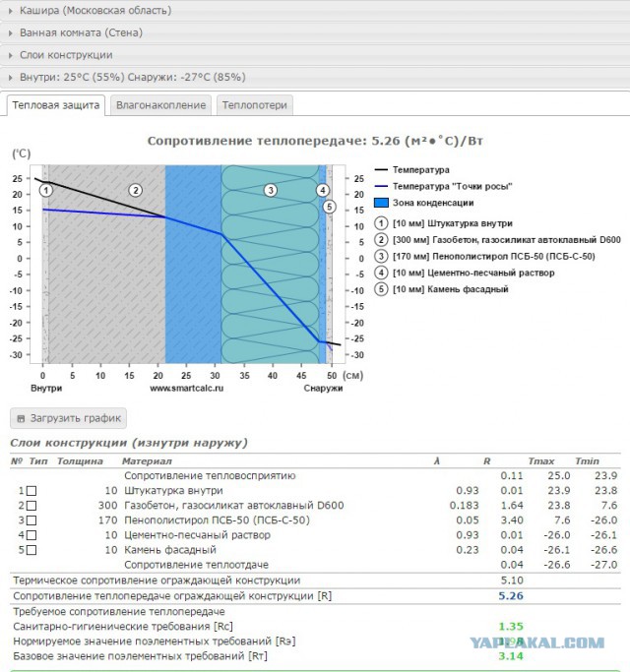
Task: Open the Теплопотери tab
Action: 254,105
